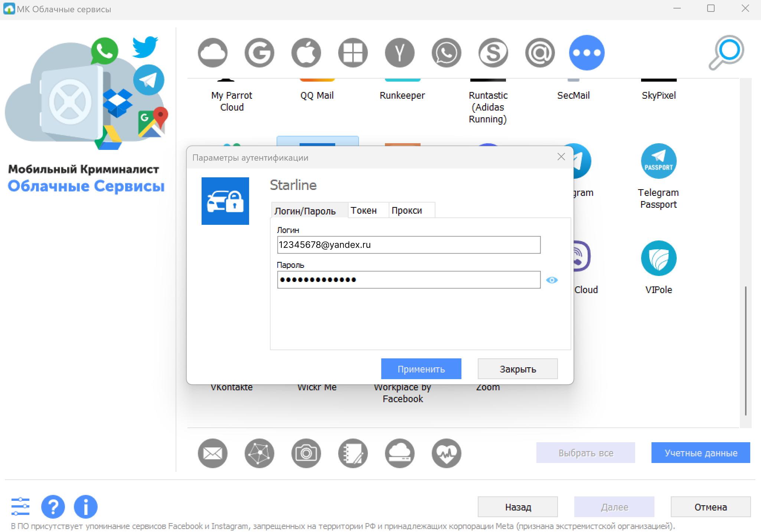The image size is (761, 532).
Task: Click the Закрыть button in dialog
Action: [518, 369]
